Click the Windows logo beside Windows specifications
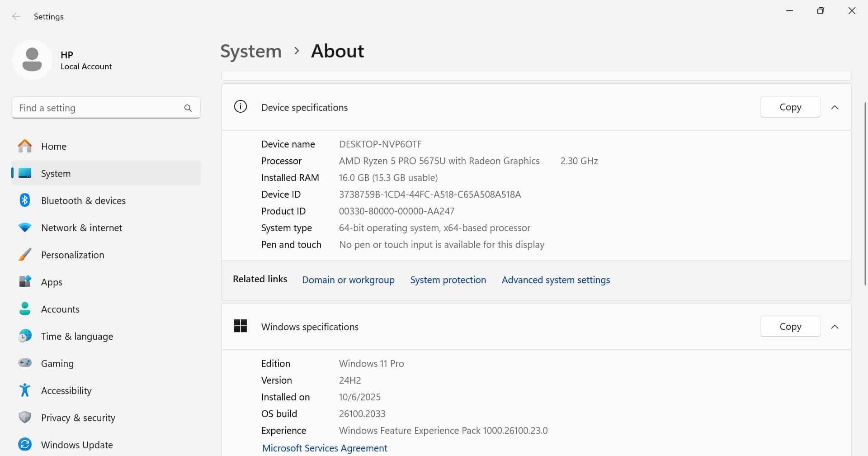The width and height of the screenshot is (868, 456). 241,326
